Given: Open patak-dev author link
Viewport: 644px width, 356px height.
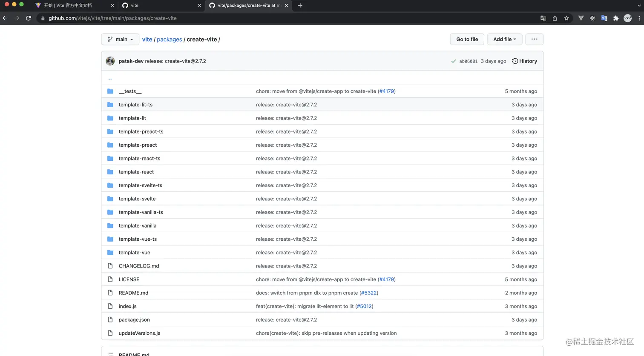Looking at the screenshot, I should point(131,61).
